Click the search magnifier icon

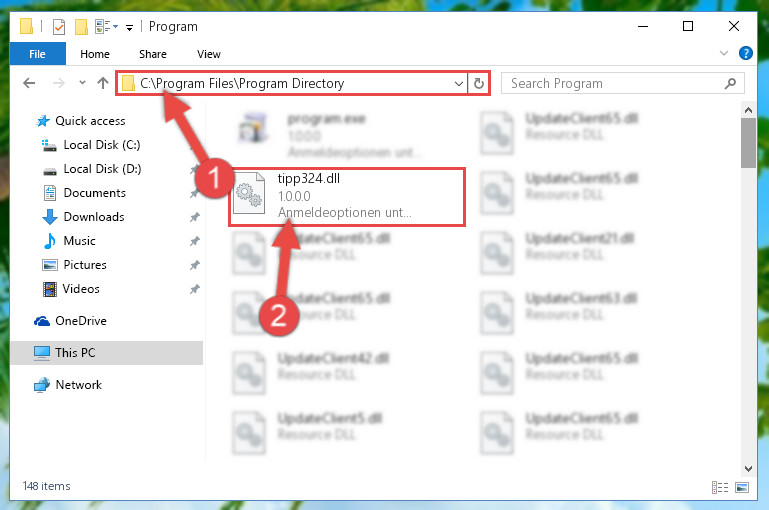tap(730, 83)
